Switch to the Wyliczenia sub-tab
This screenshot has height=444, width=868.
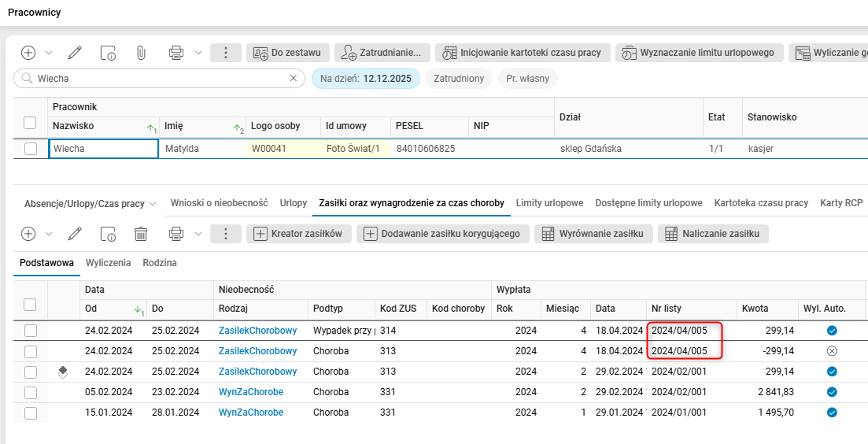(108, 263)
